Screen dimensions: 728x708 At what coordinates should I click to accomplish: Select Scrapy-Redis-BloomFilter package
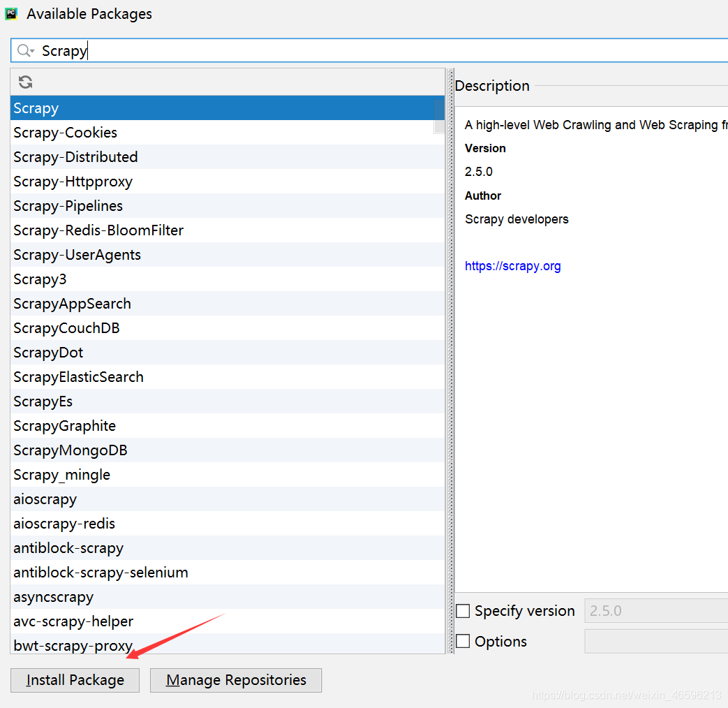pyautogui.click(x=228, y=230)
